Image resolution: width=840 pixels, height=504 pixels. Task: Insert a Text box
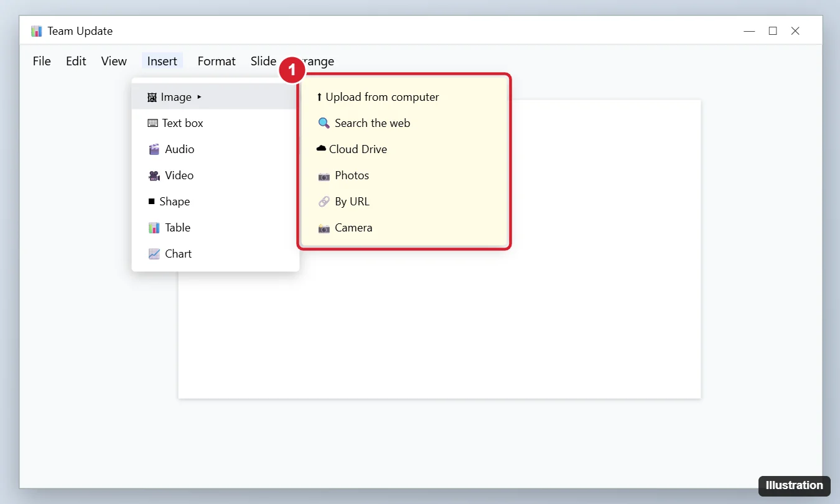215,123
